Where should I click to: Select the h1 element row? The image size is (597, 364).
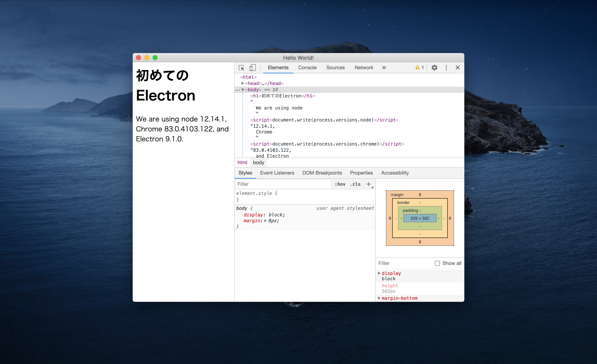point(283,96)
